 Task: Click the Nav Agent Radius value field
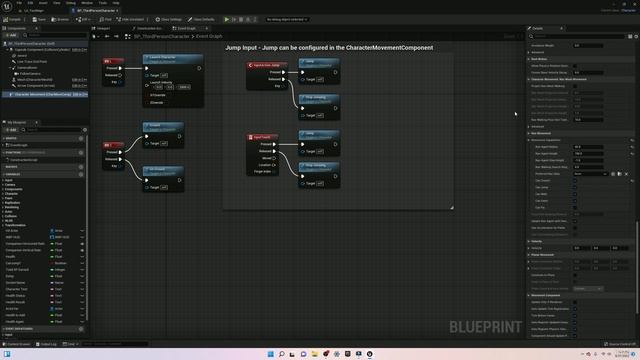click(588, 147)
